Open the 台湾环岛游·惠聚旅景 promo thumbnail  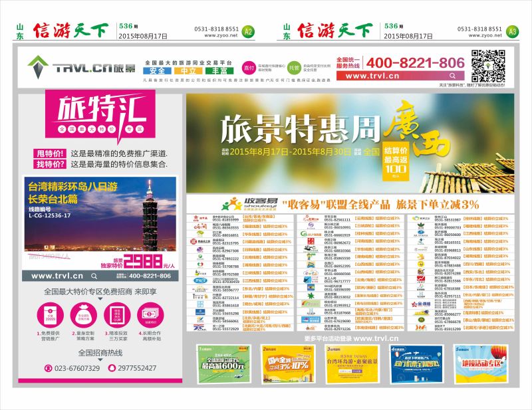(x=352, y=364)
